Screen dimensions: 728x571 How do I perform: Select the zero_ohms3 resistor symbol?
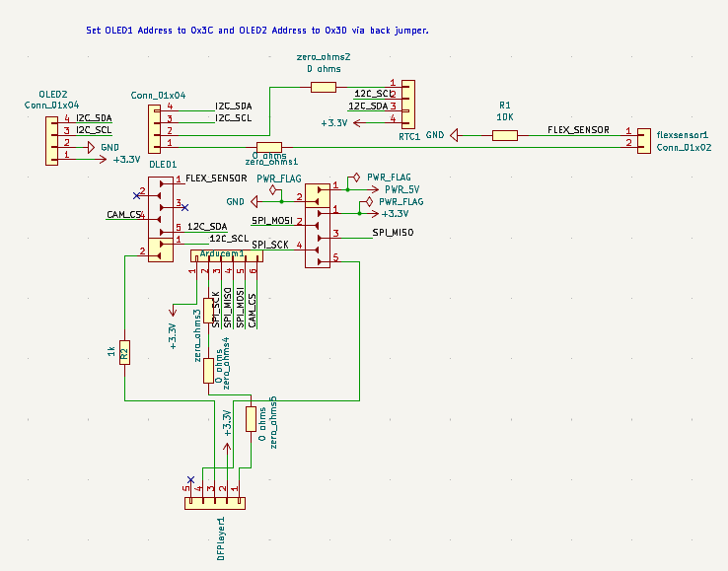[208, 310]
